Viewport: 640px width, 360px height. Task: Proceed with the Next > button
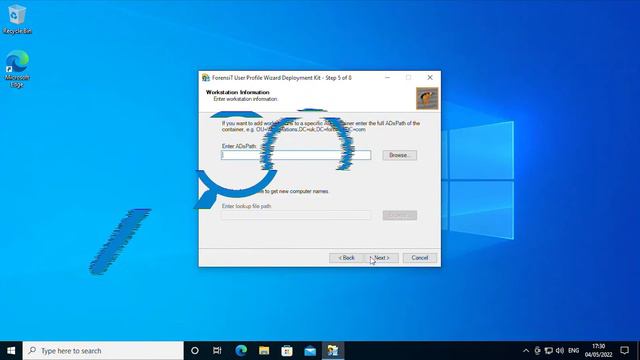tap(382, 258)
